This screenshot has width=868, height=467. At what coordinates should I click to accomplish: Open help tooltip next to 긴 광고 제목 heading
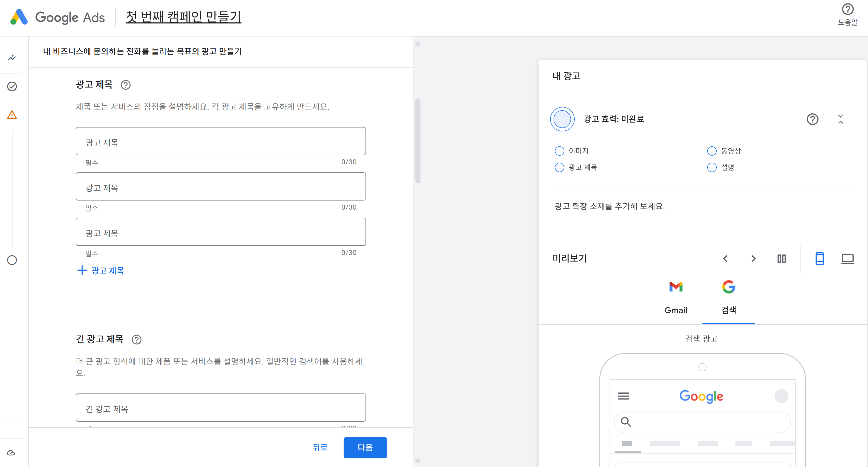[137, 339]
